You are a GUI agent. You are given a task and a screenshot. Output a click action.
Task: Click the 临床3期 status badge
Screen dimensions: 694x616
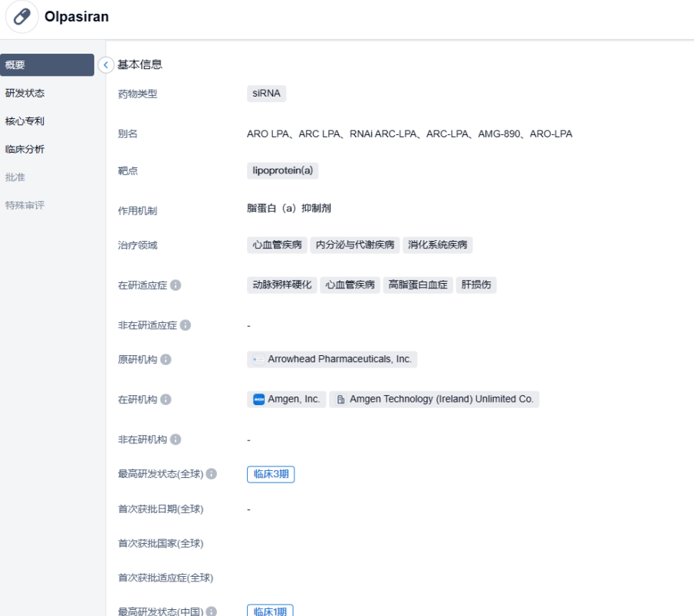pyautogui.click(x=271, y=474)
